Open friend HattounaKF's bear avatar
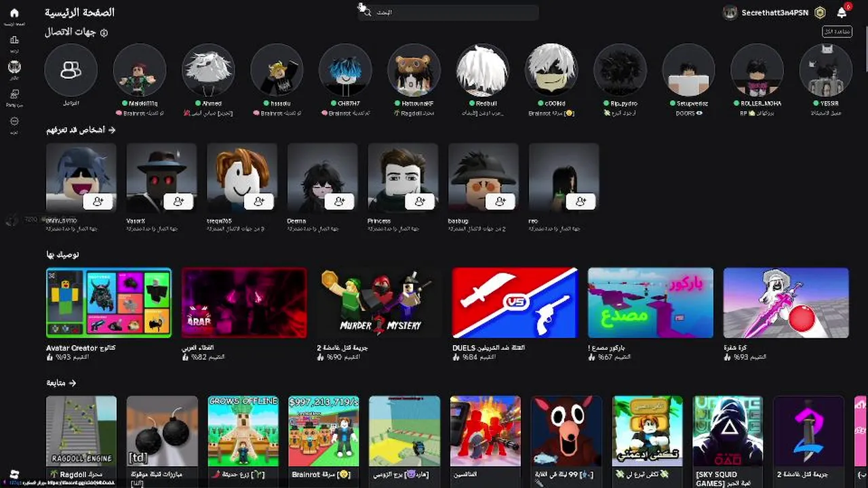868x488 pixels. pyautogui.click(x=414, y=70)
